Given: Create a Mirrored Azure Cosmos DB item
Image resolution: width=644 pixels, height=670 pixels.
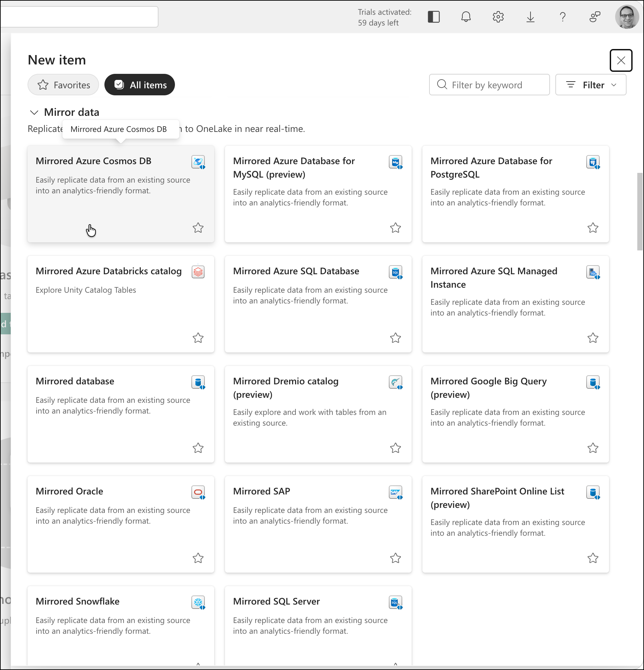Looking at the screenshot, I should tap(121, 194).
